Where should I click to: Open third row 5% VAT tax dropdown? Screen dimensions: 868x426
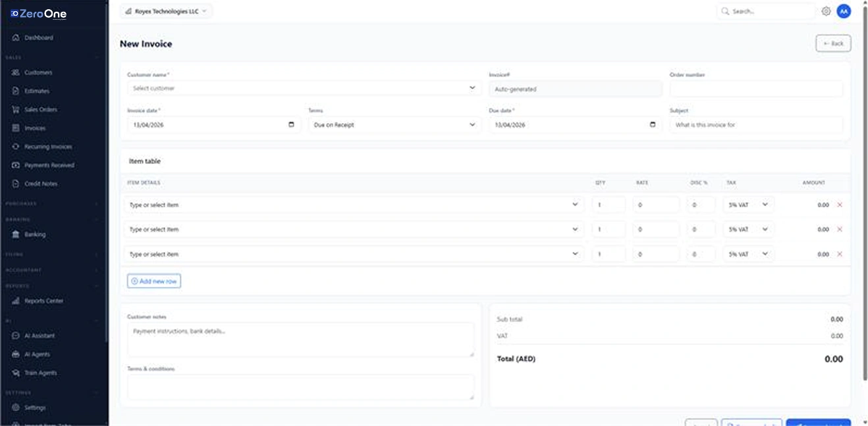749,254
